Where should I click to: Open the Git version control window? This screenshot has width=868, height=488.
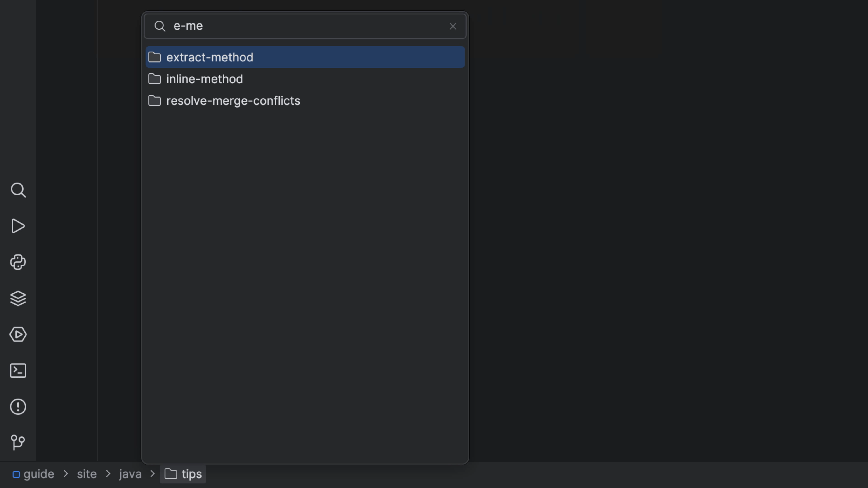click(18, 442)
